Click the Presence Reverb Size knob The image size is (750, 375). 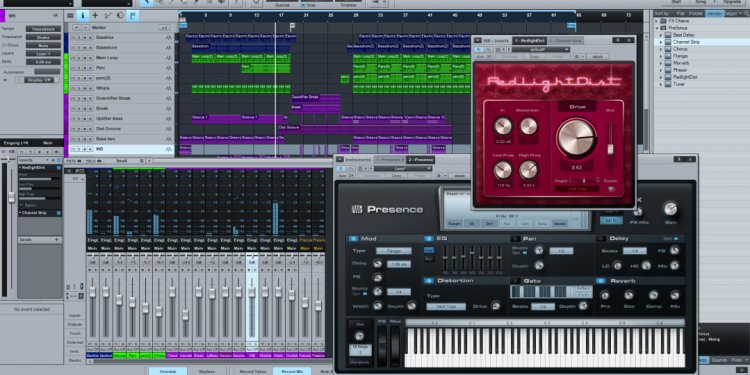pyautogui.click(x=629, y=295)
